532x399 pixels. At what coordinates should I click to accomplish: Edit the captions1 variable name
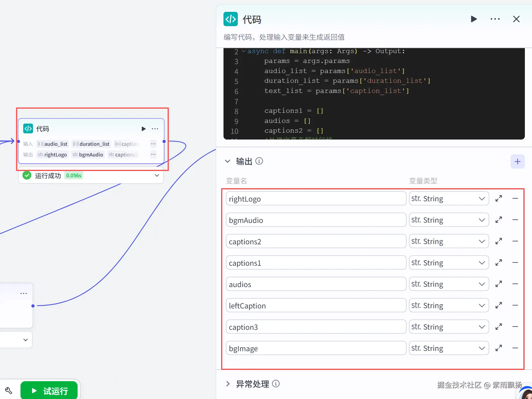click(x=316, y=263)
